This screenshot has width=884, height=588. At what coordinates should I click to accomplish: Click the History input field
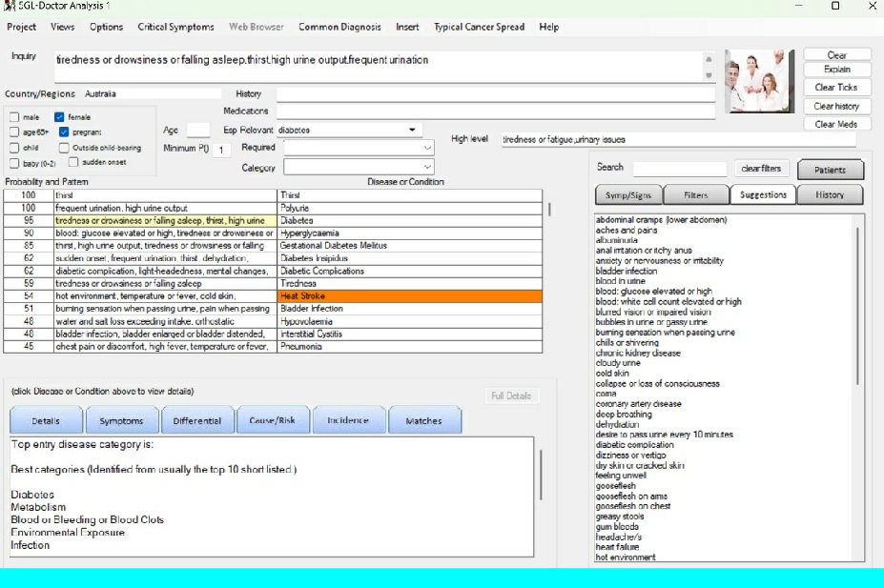point(496,94)
